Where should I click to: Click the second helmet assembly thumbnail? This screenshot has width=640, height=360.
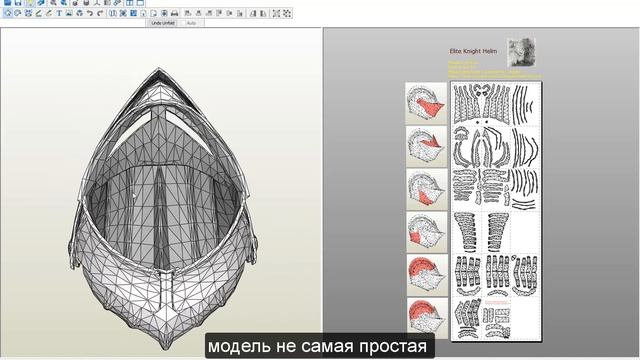tap(426, 146)
